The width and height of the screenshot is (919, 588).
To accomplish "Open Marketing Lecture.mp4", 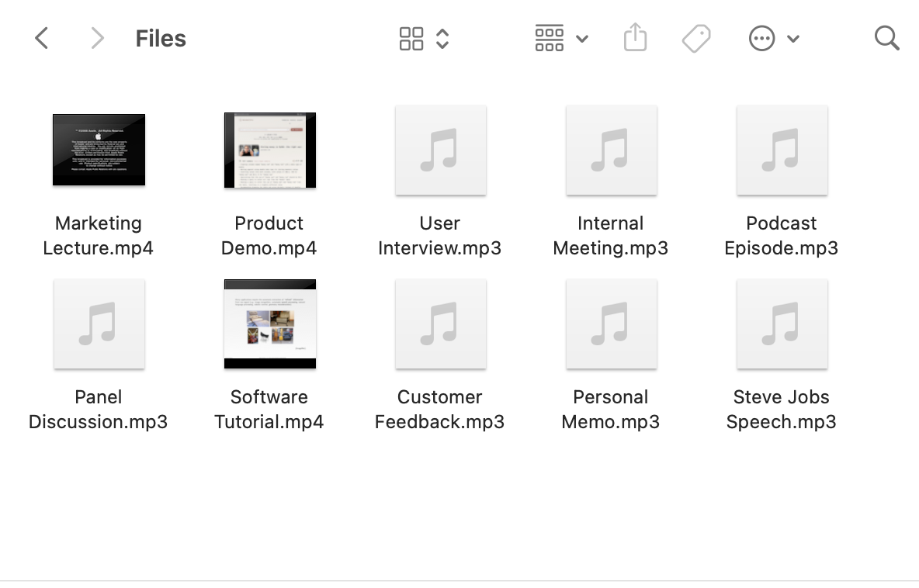I will point(99,150).
